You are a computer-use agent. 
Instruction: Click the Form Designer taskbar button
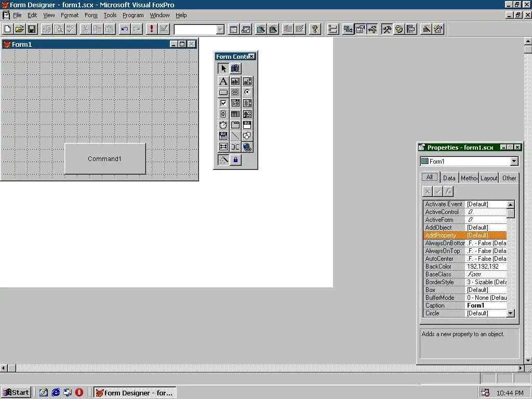click(135, 393)
